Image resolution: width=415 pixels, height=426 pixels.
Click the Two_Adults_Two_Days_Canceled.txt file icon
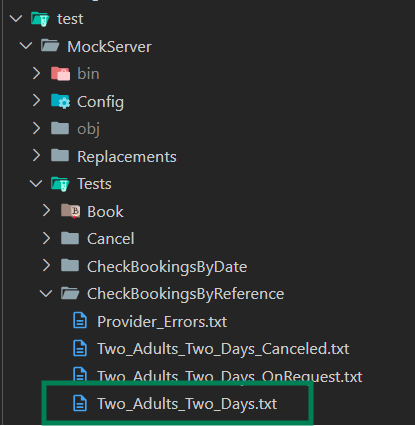80,348
